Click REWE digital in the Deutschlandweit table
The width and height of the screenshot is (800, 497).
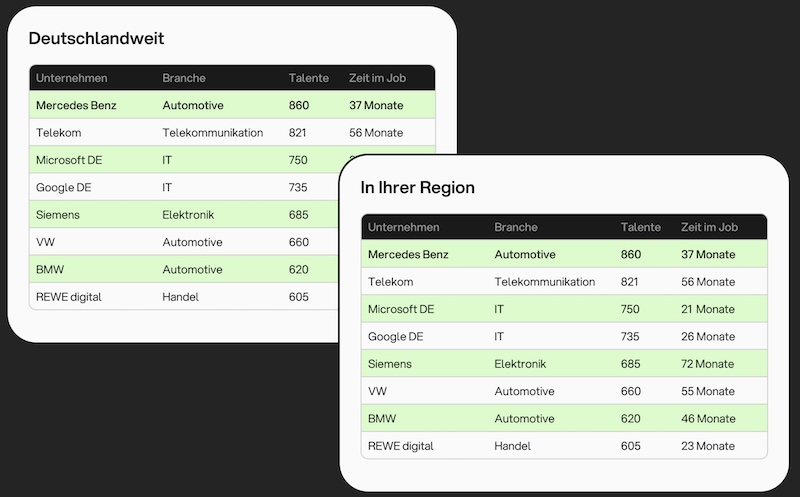pyautogui.click(x=68, y=297)
